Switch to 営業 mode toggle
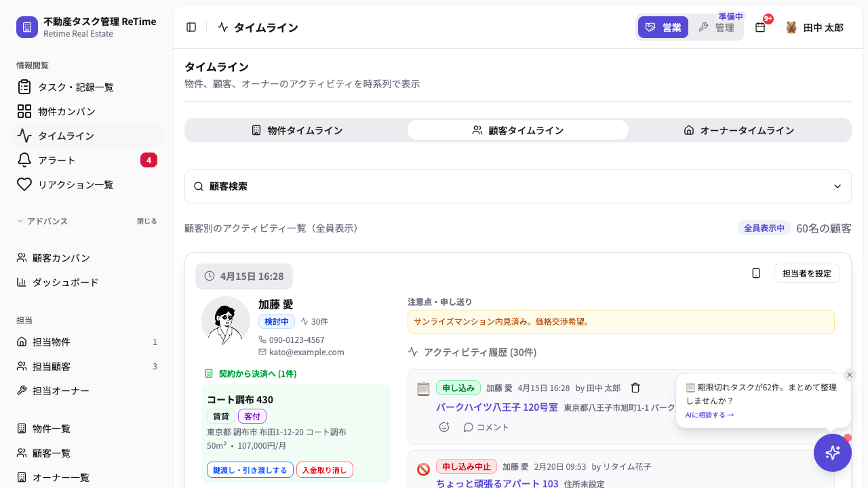The image size is (868, 488). [663, 27]
